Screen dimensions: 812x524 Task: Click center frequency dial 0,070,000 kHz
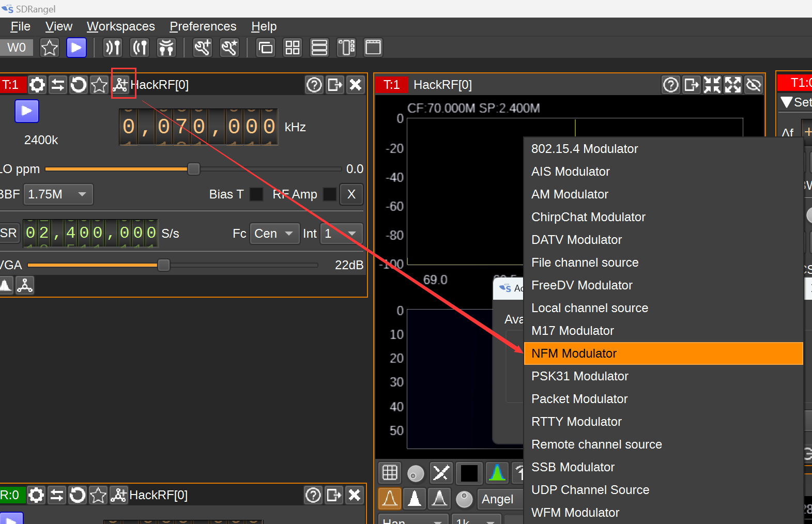199,127
